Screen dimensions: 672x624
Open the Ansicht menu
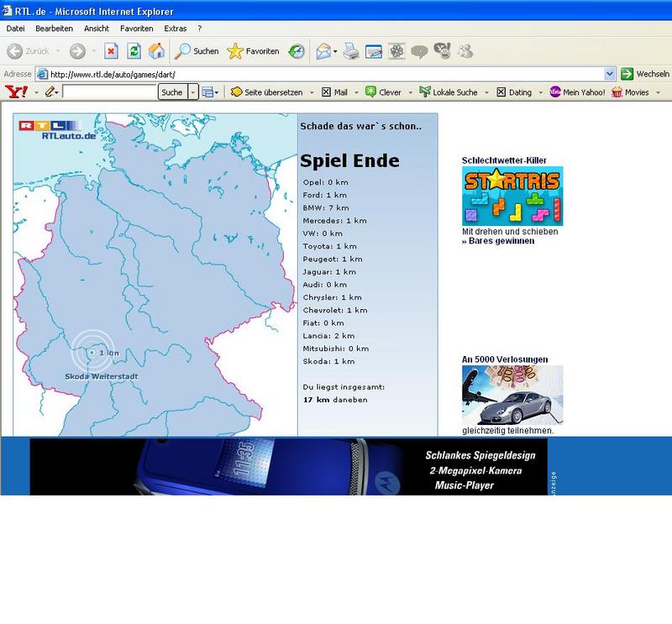tap(97, 29)
